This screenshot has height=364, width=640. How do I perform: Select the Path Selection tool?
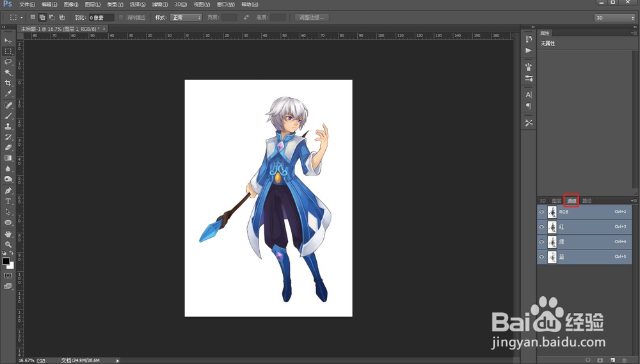click(x=8, y=212)
